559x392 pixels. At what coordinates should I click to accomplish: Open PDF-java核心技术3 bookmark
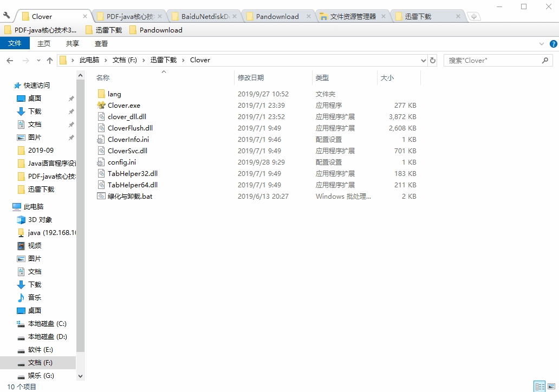click(41, 30)
